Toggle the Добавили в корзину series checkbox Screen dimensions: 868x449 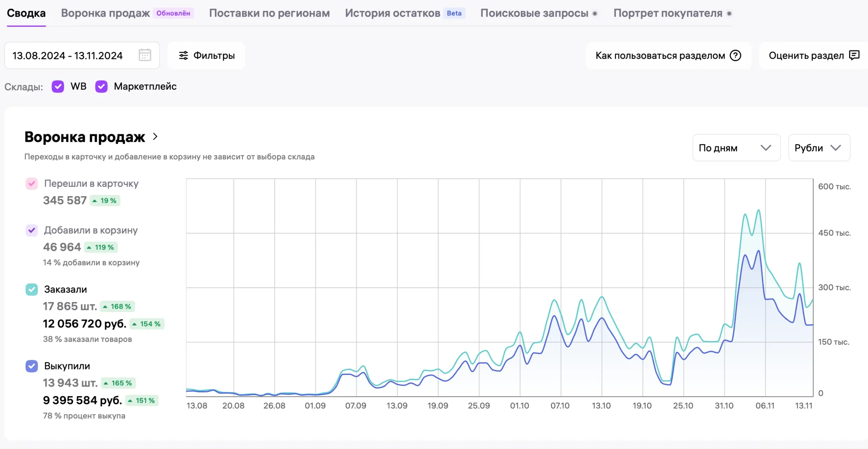(32, 230)
